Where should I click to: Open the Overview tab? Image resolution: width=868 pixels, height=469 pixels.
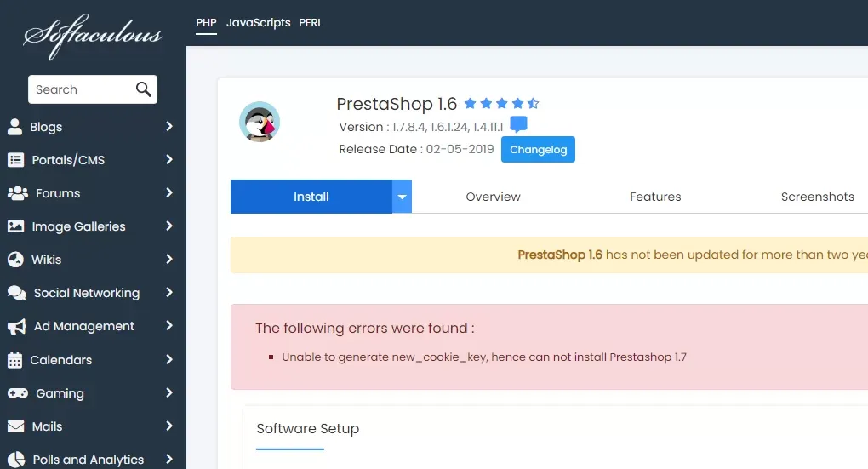(x=493, y=197)
